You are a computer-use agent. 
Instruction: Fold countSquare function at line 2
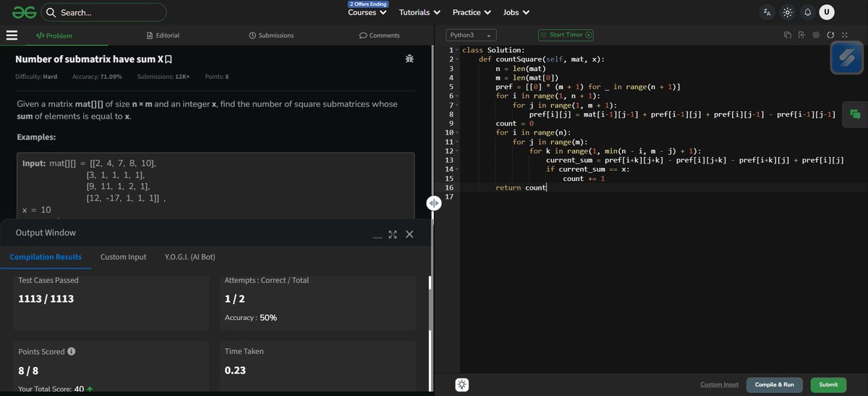(456, 59)
